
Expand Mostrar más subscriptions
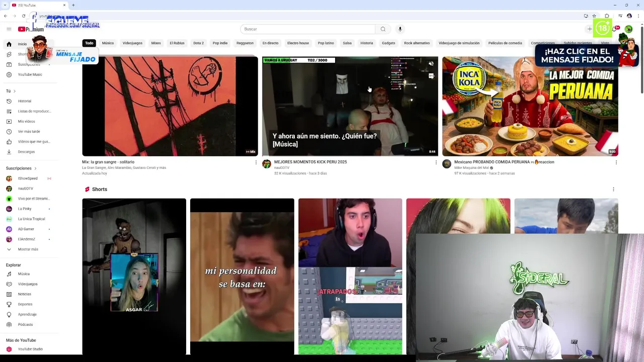coord(28,249)
